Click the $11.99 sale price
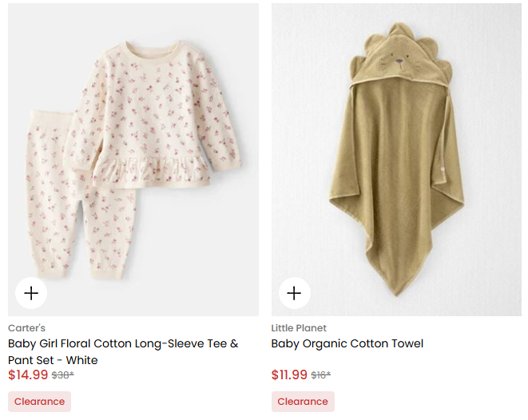Viewport: 528px width, 420px height. [289, 374]
